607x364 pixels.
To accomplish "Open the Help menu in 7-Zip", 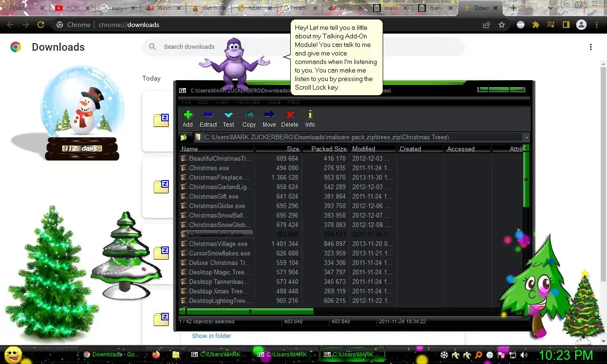I will tap(294, 101).
